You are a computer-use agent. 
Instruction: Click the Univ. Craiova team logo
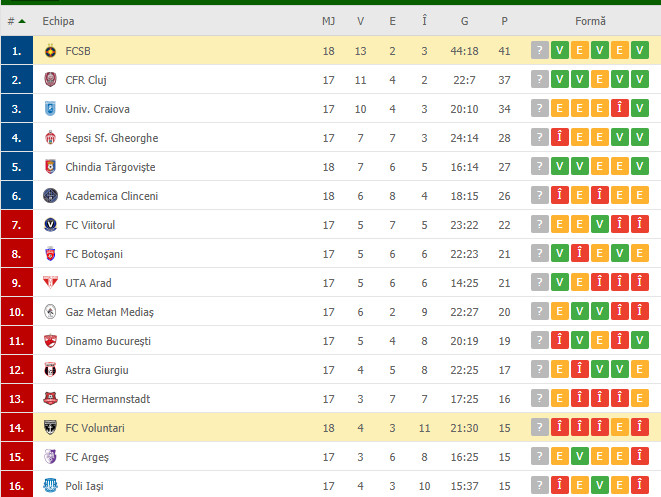50,109
